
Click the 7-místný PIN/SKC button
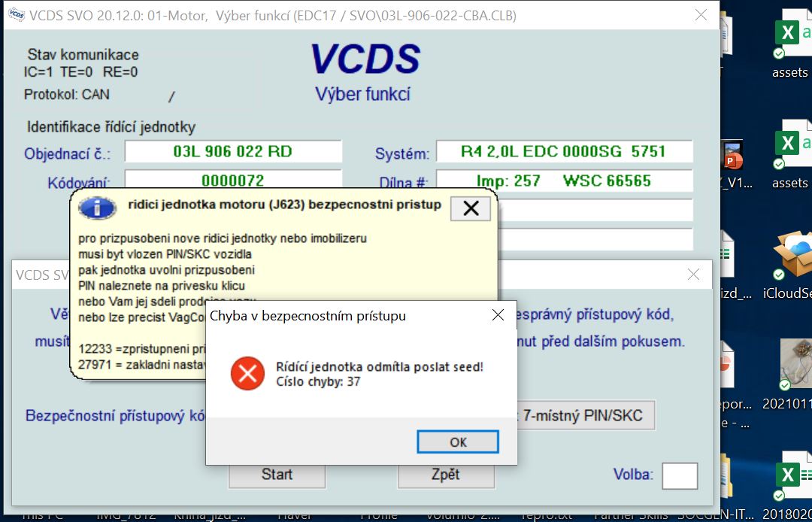tap(582, 415)
